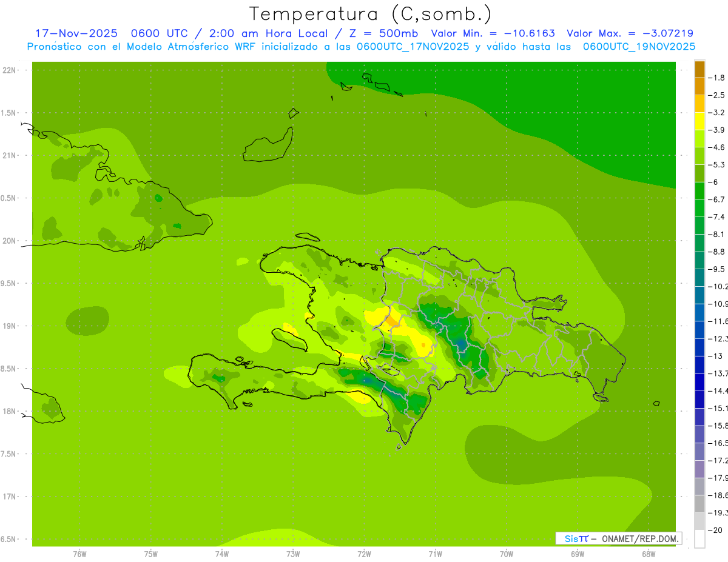
Task: Select the '0600UTC_17NOV2025' initialization timestamp
Action: 413,47
